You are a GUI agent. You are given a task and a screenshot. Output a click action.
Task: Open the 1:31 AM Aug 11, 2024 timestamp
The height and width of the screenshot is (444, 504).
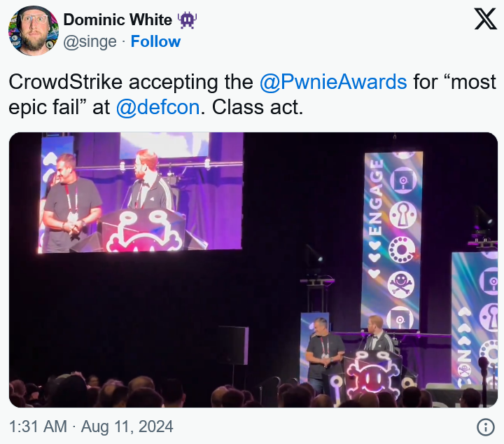pos(91,426)
